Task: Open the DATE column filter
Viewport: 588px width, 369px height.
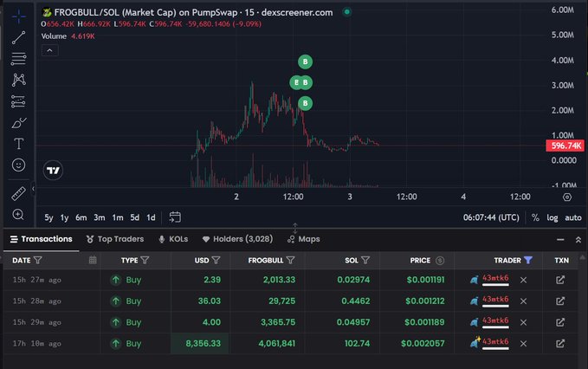Action: pos(38,260)
